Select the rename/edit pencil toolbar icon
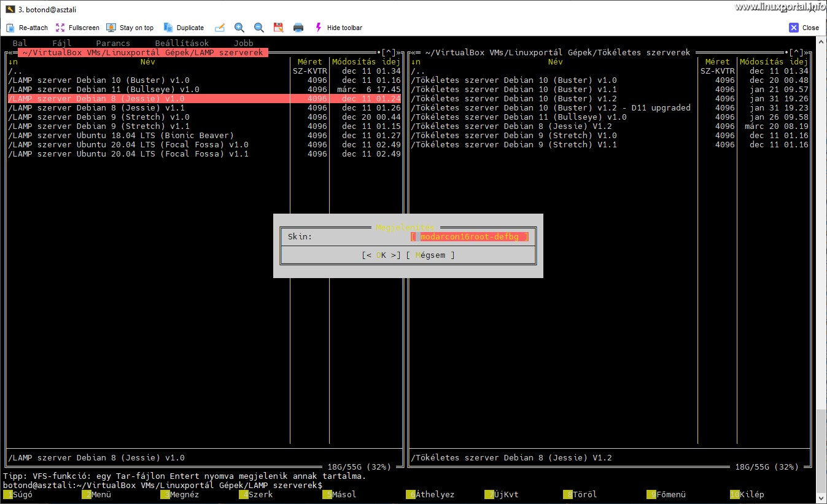827x504 pixels. click(219, 27)
